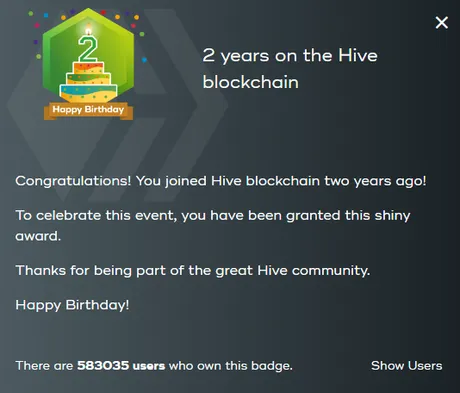Click the 'There are' text at bottom
The image size is (460, 393).
point(44,366)
